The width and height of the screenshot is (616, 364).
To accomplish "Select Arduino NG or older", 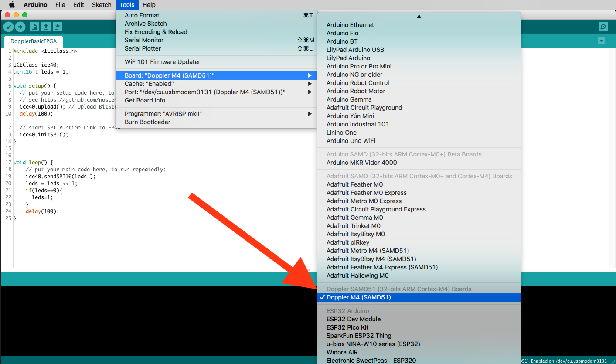I will 419,75.
